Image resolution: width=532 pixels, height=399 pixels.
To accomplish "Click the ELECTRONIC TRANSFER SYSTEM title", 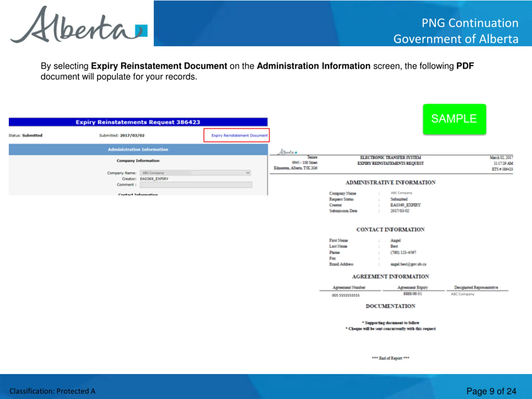I will click(x=390, y=158).
